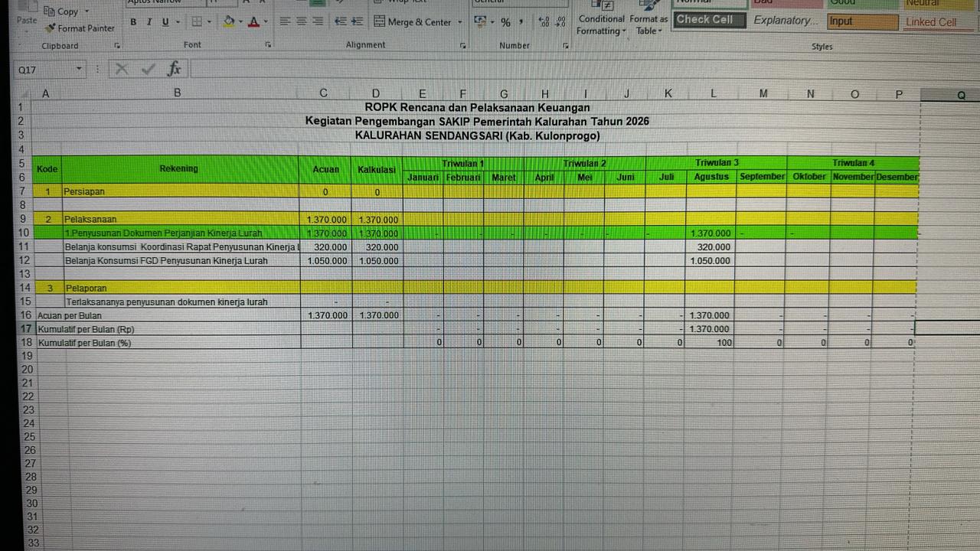Open the Name Box dropdown

tap(80, 70)
